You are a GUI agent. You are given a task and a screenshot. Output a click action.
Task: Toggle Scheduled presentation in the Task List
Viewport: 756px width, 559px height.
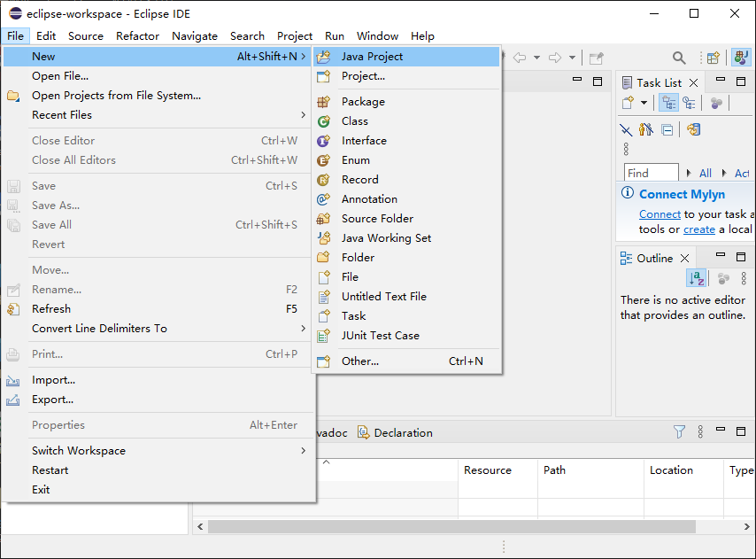coord(689,103)
